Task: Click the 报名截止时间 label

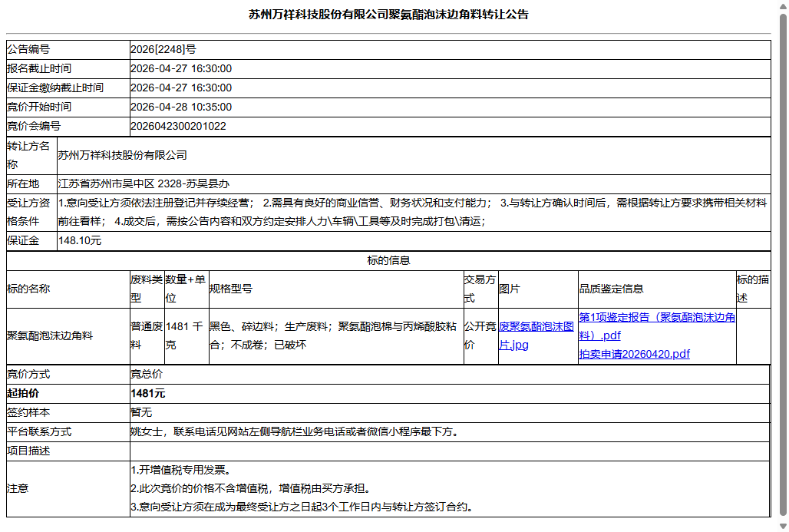Action: point(39,68)
